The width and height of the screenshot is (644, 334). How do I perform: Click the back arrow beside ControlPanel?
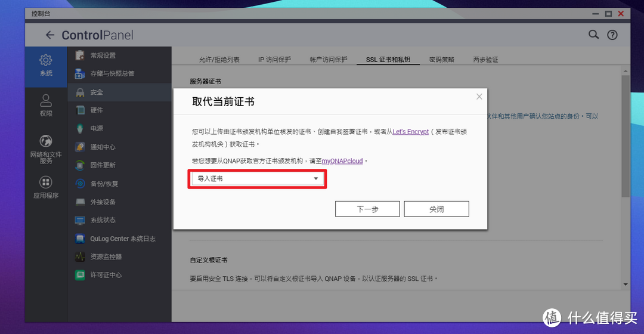pyautogui.click(x=50, y=35)
